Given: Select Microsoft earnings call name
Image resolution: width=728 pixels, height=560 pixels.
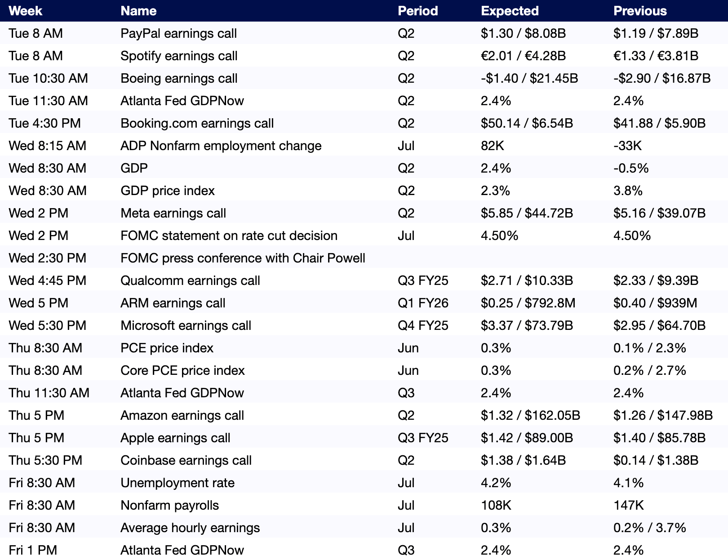Looking at the screenshot, I should click(x=186, y=325).
